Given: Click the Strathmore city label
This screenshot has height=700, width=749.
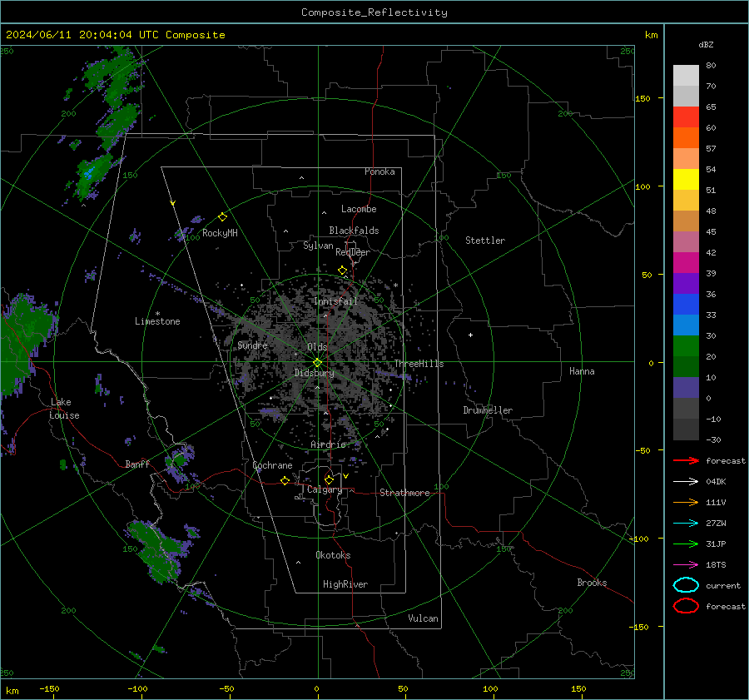Looking at the screenshot, I should tap(404, 493).
